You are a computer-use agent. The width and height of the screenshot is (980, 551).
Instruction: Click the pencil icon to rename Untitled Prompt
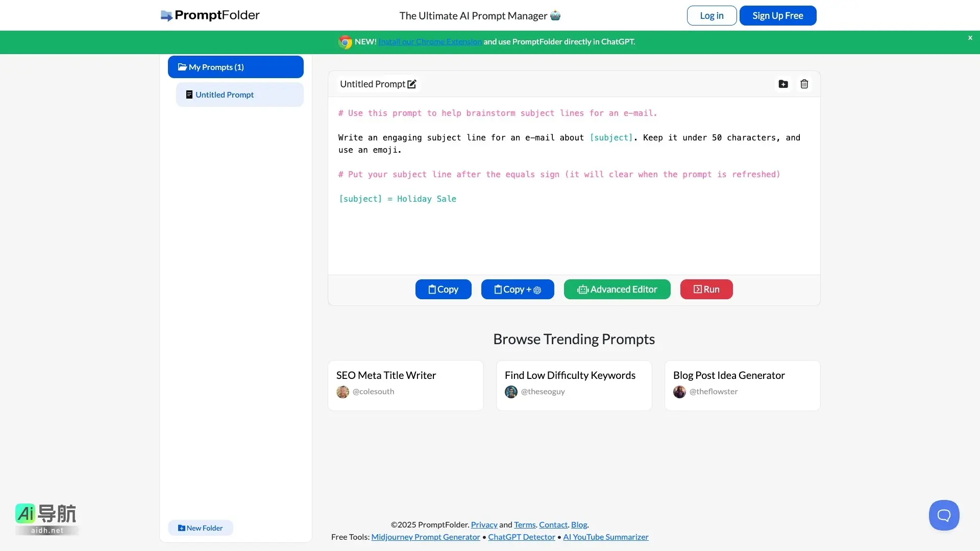(x=412, y=84)
